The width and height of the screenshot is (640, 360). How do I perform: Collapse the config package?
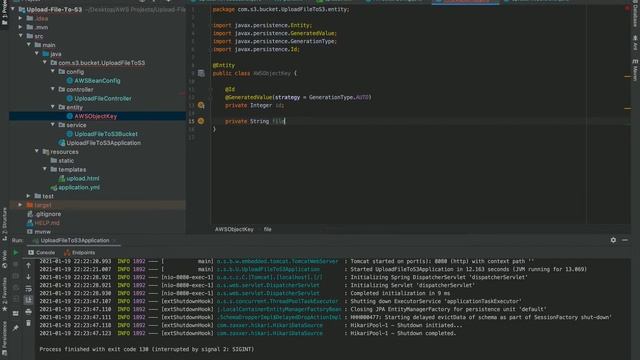tap(53, 71)
